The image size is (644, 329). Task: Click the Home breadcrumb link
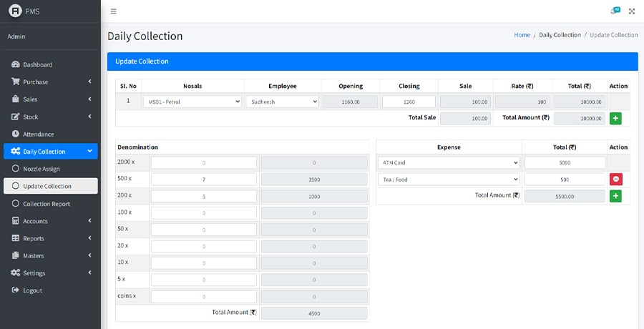[x=522, y=35]
